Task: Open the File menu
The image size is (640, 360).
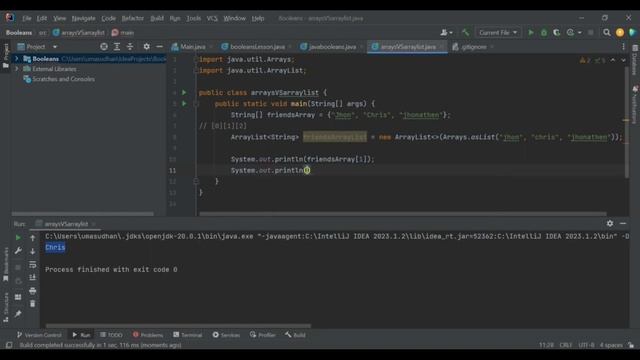Action: 27,18
